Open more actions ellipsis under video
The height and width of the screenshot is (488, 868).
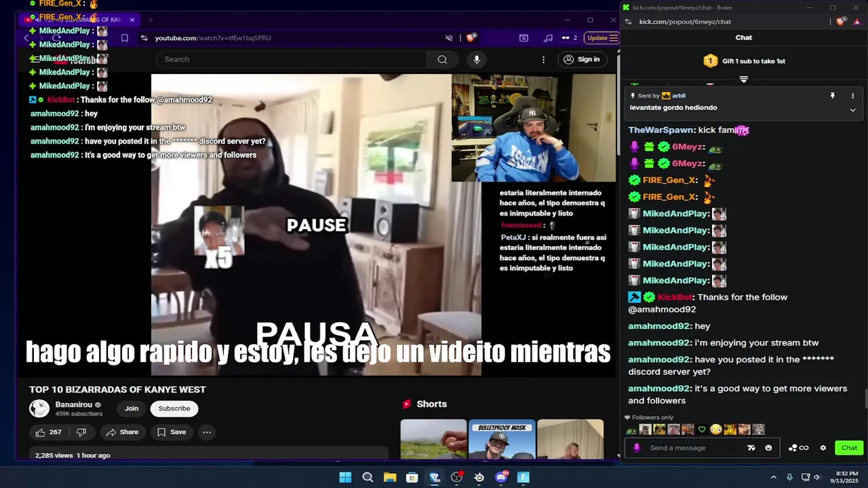[x=207, y=432]
